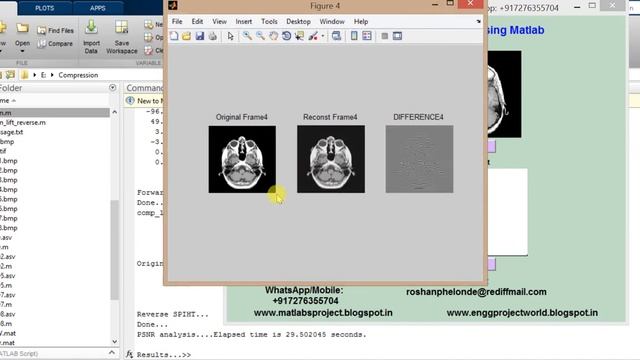Activate the Rotate 3D tool
The height and width of the screenshot is (360, 640).
(287, 36)
